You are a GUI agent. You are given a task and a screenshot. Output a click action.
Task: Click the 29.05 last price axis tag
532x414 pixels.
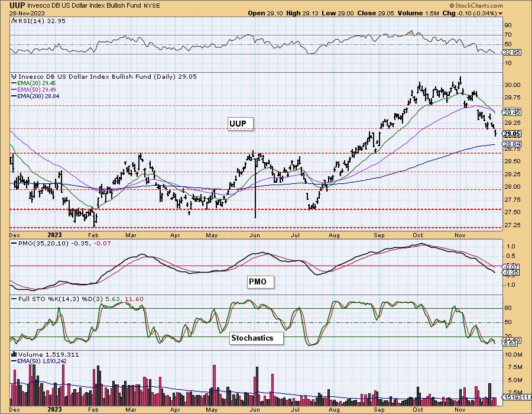coord(512,134)
